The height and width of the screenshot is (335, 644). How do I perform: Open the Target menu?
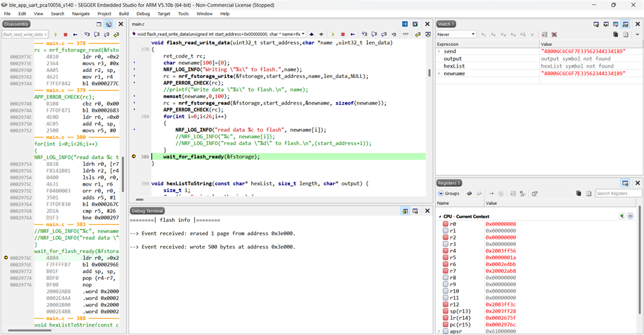164,13
